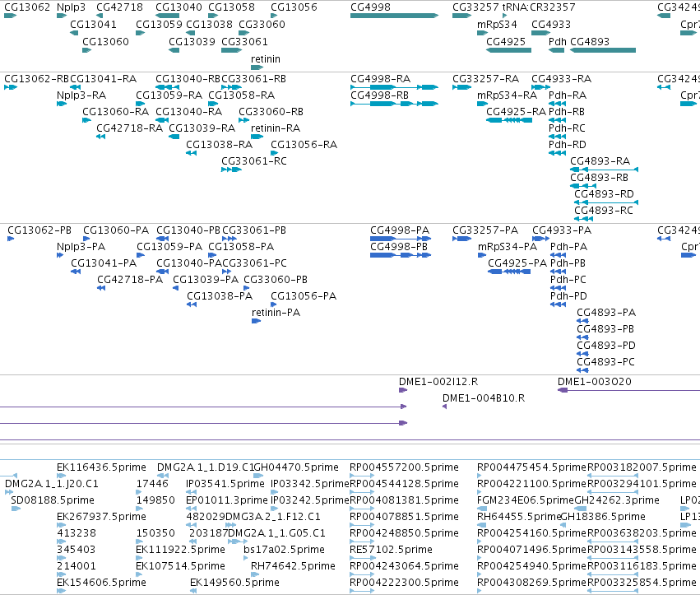Image resolution: width=700 pixels, height=595 pixels.
Task: Select the Pdh-PD protein label
Action: [x=568, y=296]
